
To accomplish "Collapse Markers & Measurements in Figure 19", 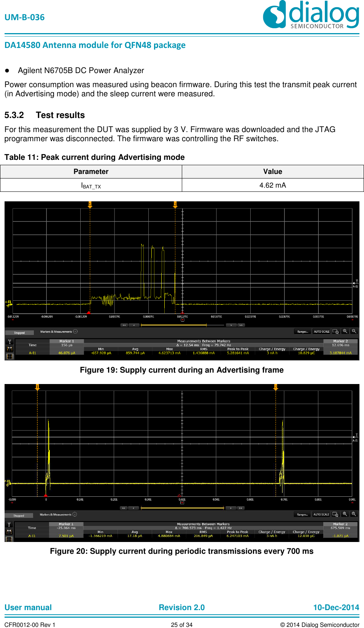I will [75, 332].
